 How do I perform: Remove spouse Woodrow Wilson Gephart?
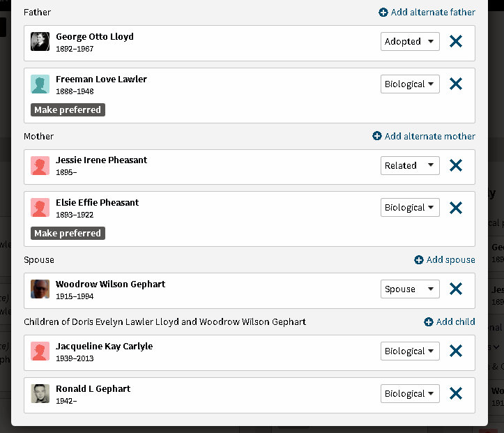click(x=456, y=289)
